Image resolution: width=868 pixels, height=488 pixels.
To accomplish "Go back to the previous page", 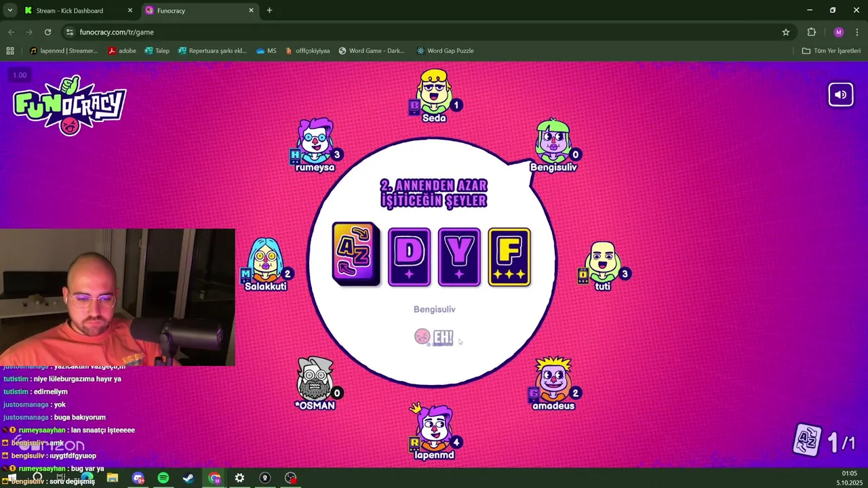I will pos(11,32).
